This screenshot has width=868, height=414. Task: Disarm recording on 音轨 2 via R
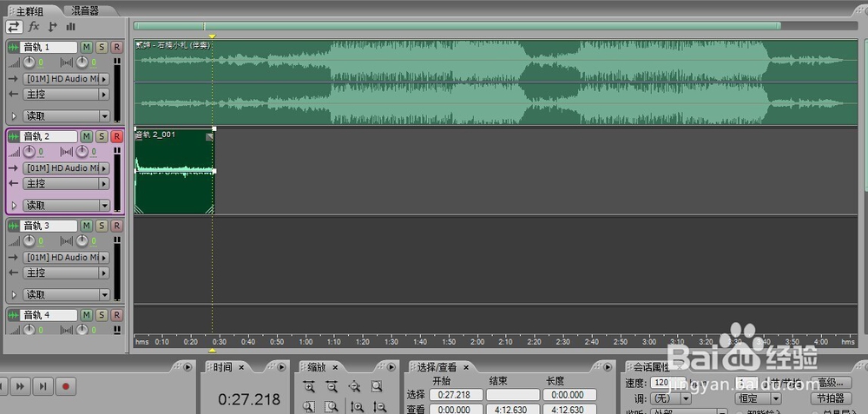(x=116, y=136)
